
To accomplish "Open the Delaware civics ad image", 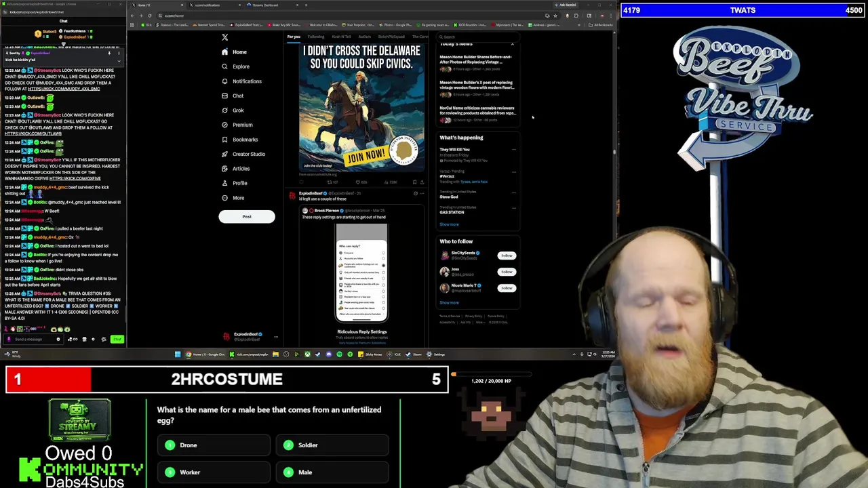I will 362,108.
